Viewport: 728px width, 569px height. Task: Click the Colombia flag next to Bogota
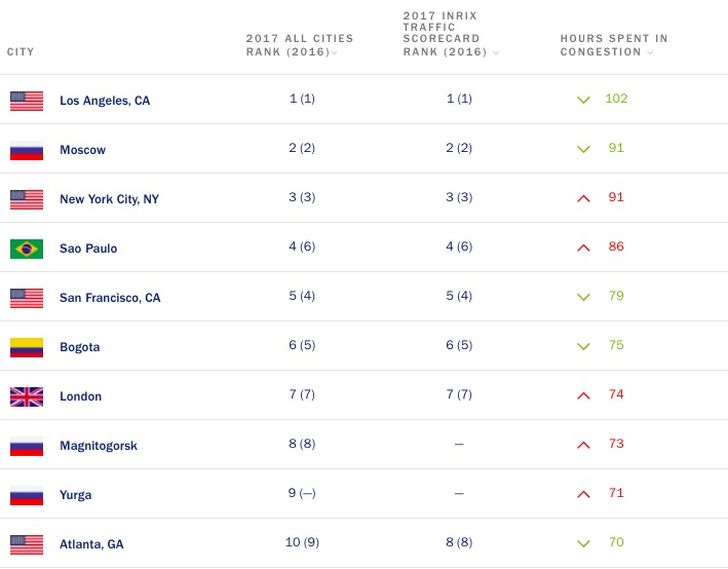27,347
